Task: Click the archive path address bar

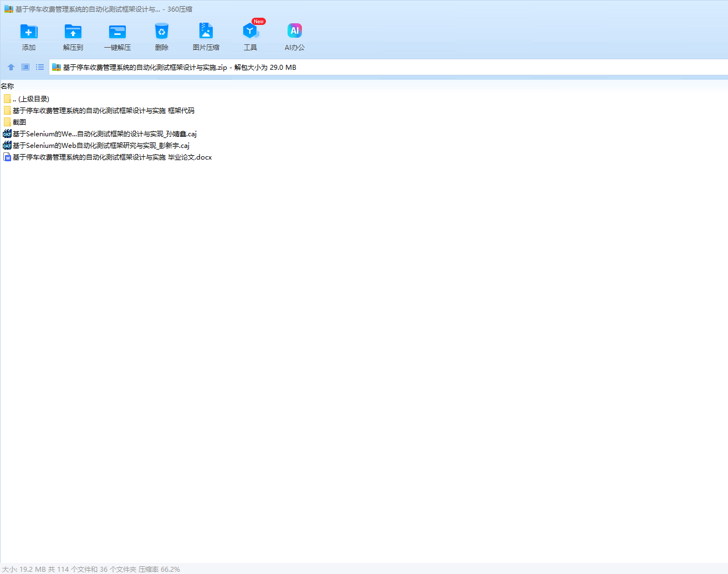Action: click(x=388, y=67)
